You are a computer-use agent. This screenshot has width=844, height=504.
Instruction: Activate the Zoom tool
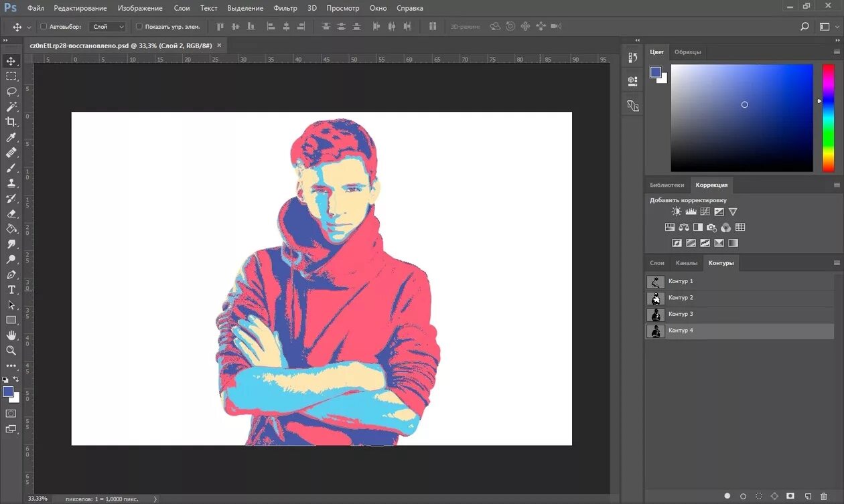11,350
